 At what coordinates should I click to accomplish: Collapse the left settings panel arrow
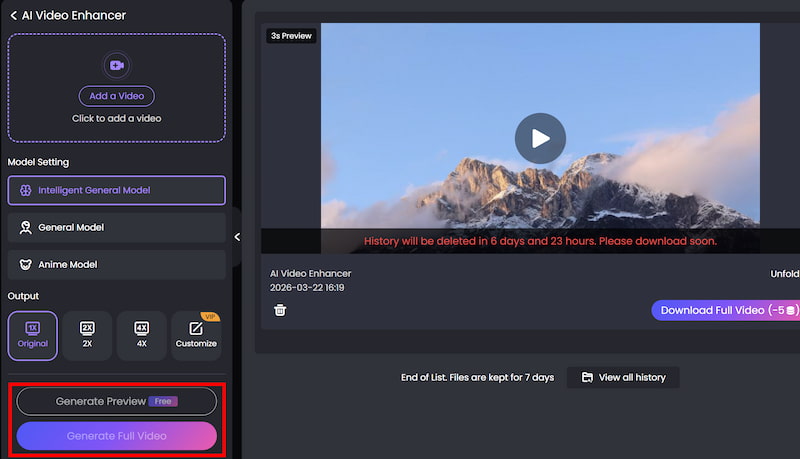[x=237, y=237]
